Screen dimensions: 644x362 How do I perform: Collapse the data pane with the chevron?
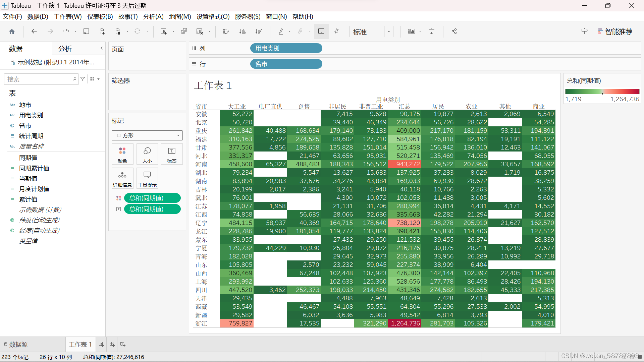click(x=101, y=48)
